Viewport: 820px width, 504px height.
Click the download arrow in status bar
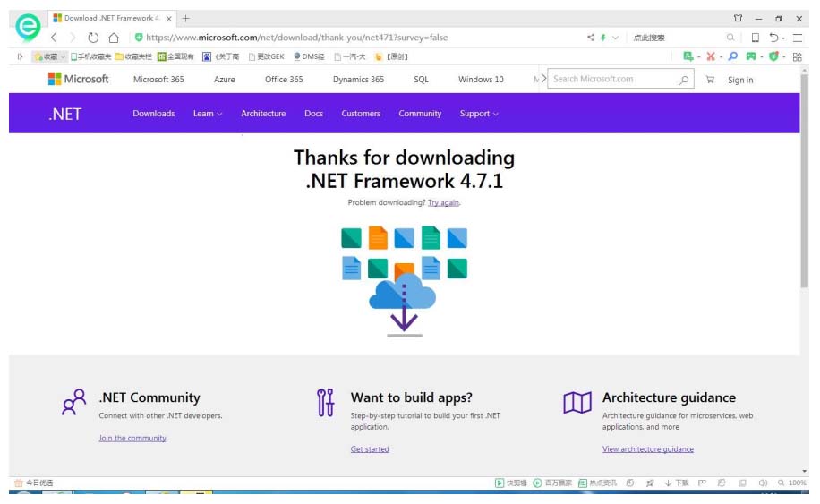pyautogui.click(x=668, y=483)
